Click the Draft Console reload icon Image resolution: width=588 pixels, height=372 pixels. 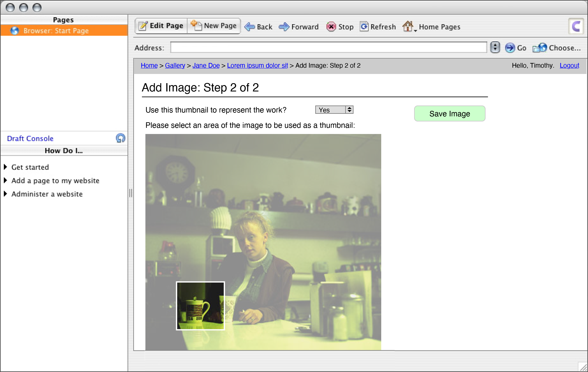pyautogui.click(x=120, y=138)
